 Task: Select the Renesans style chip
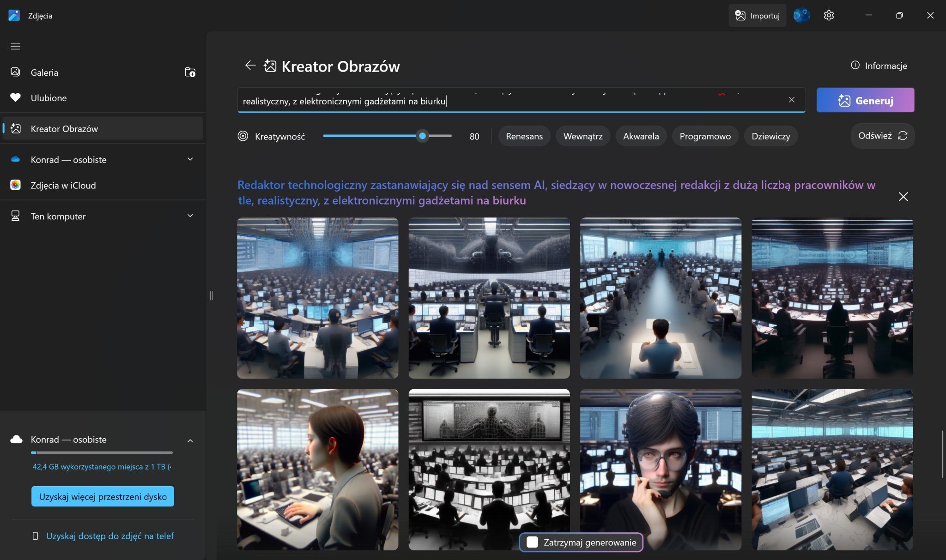point(524,136)
